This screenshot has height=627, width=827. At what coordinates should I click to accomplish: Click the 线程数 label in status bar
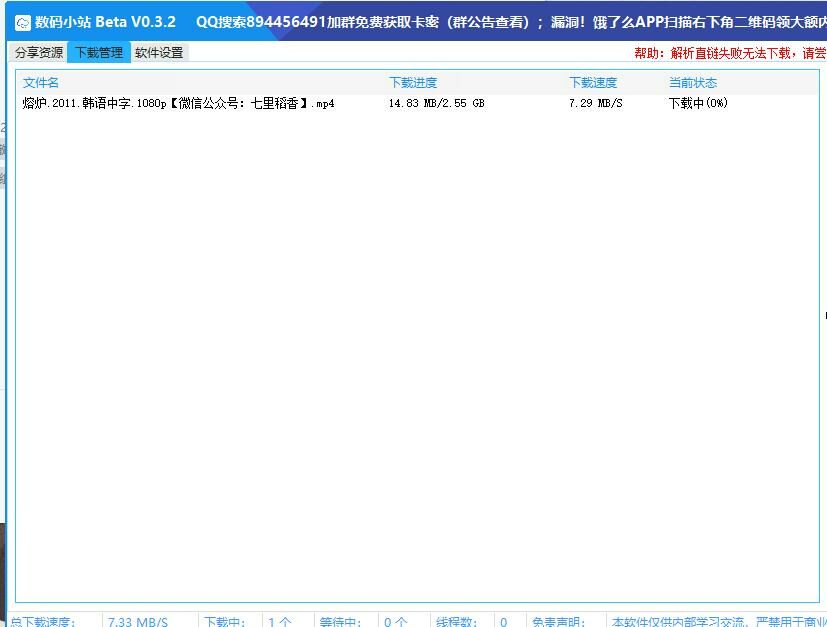(x=457, y=621)
